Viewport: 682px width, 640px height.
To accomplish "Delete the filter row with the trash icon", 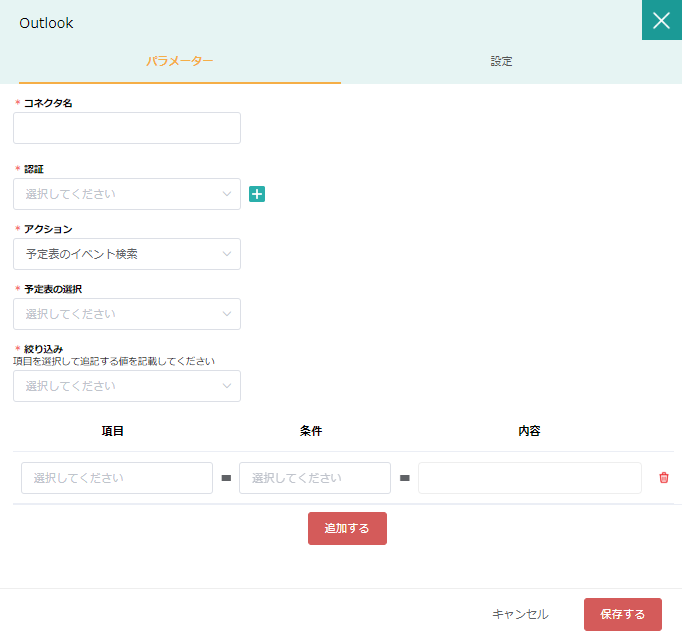I will click(664, 478).
